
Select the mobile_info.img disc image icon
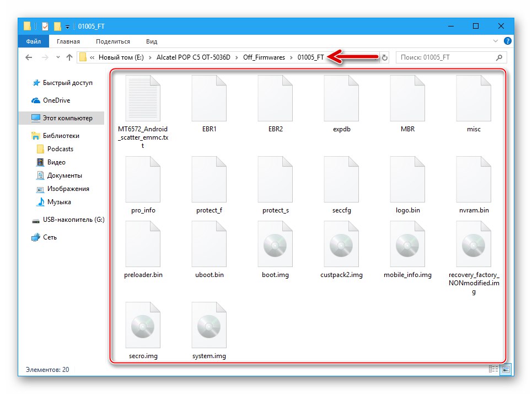click(x=407, y=244)
